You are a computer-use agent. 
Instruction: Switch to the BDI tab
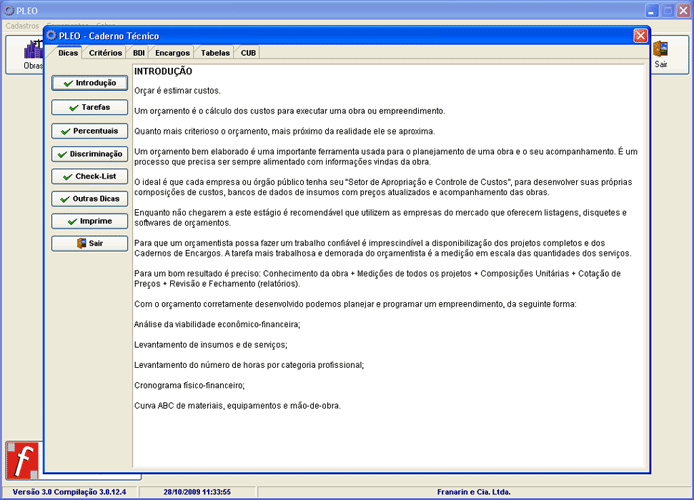(139, 53)
